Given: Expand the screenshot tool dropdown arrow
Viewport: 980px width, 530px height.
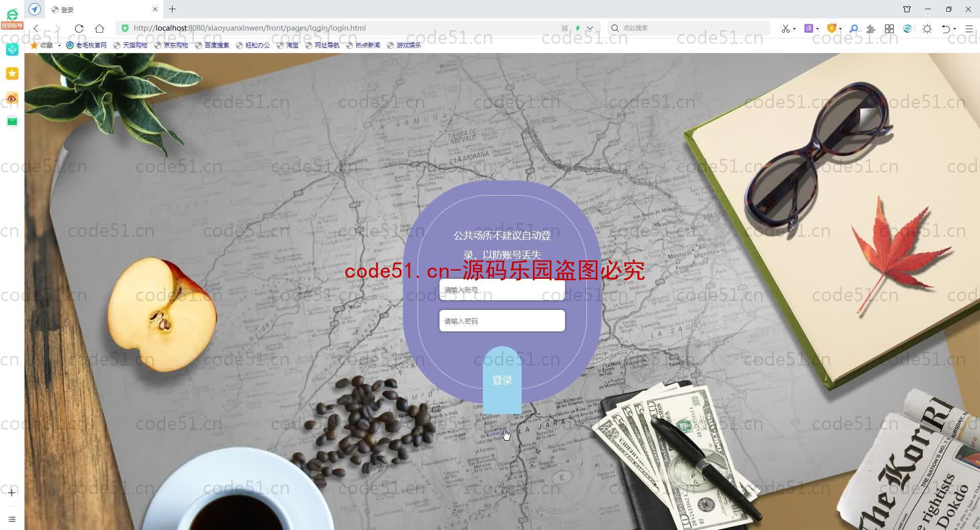Looking at the screenshot, I should click(795, 29).
